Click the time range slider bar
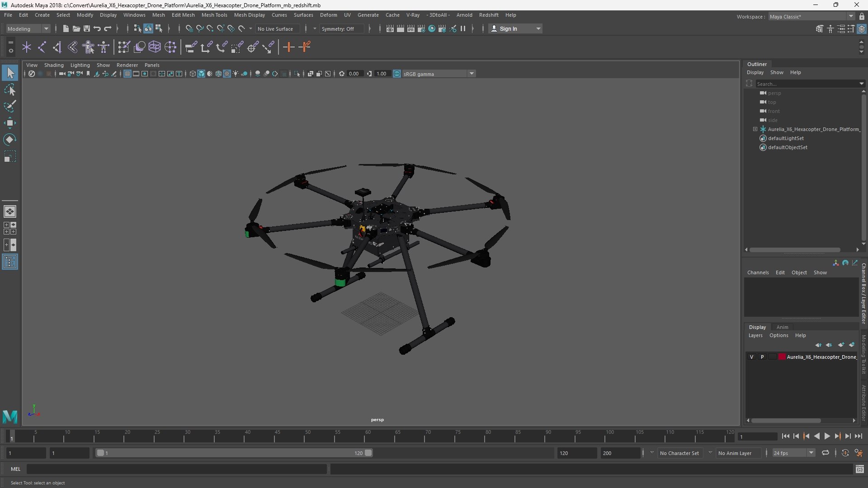Image resolution: width=868 pixels, height=488 pixels. 233,453
